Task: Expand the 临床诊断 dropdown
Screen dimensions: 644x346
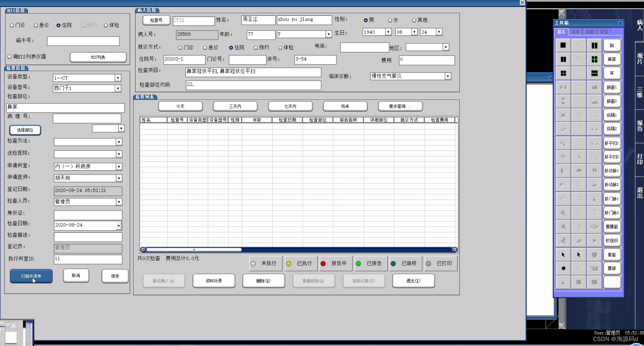Action: [x=448, y=76]
